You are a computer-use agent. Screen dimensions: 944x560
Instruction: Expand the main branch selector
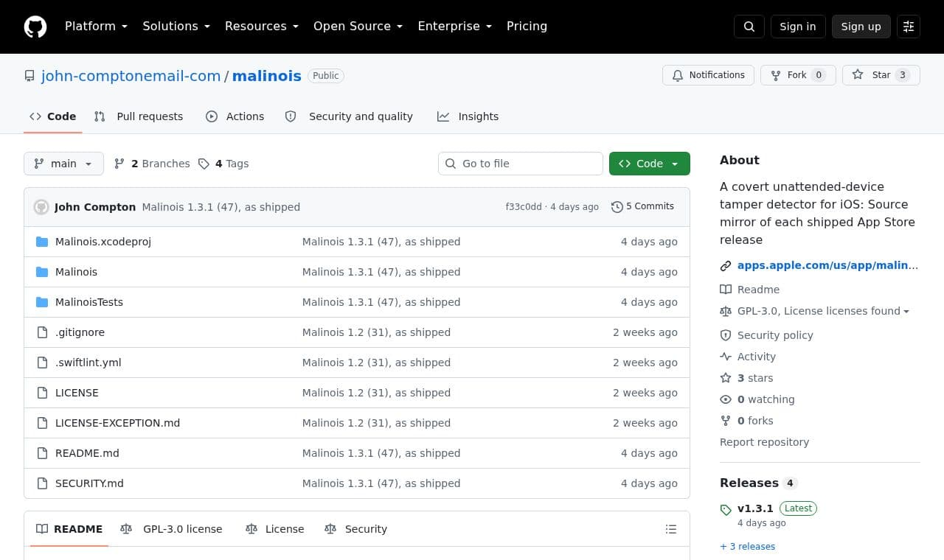[63, 164]
